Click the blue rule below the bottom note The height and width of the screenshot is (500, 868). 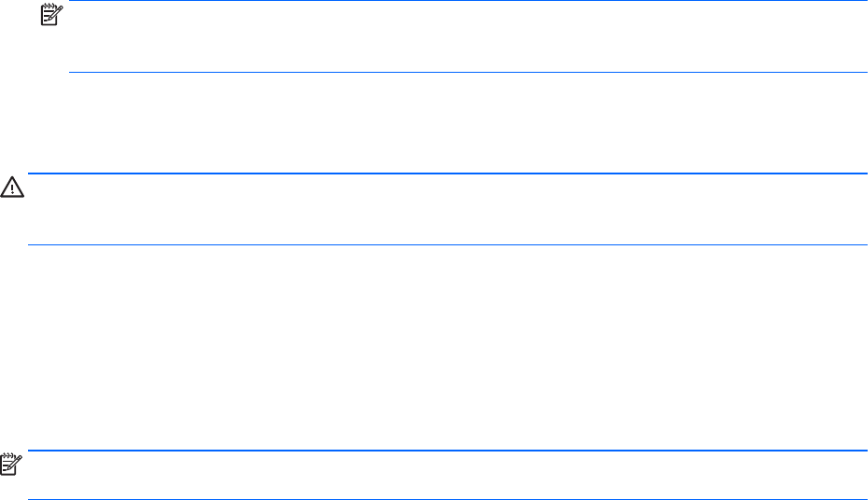pyautogui.click(x=447, y=499)
